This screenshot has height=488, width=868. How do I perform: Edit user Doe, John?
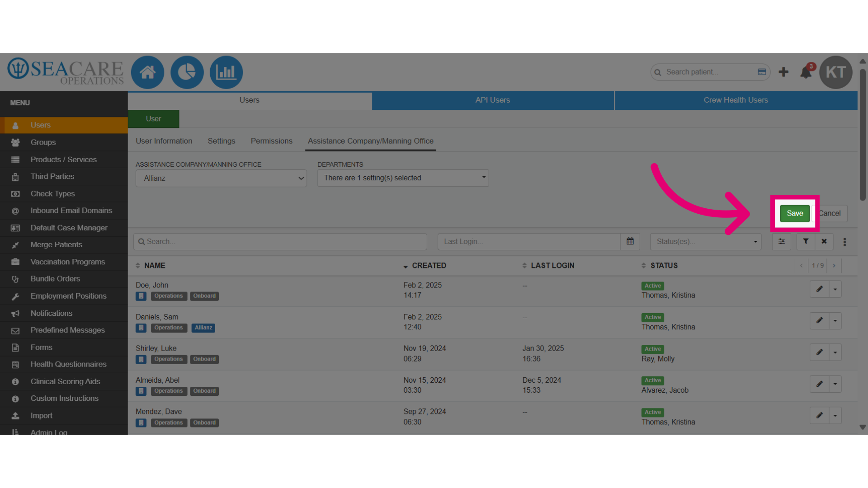[x=819, y=289]
